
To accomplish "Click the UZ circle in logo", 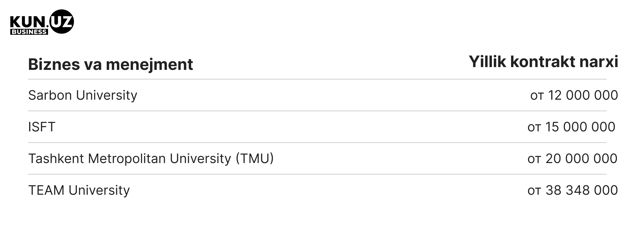I will click(x=62, y=21).
